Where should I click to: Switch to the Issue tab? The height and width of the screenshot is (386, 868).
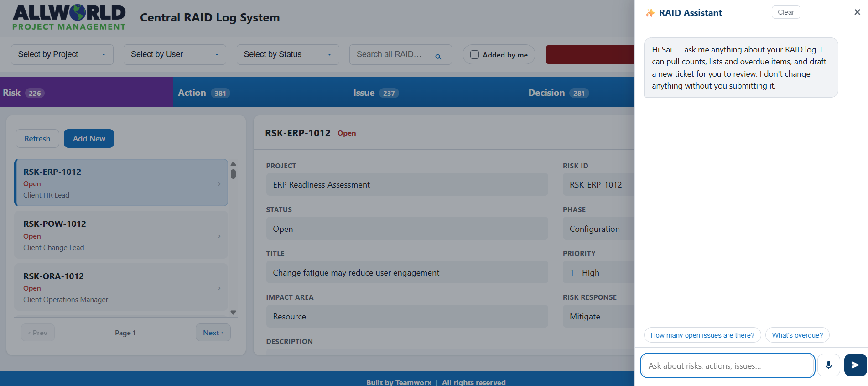click(436, 92)
